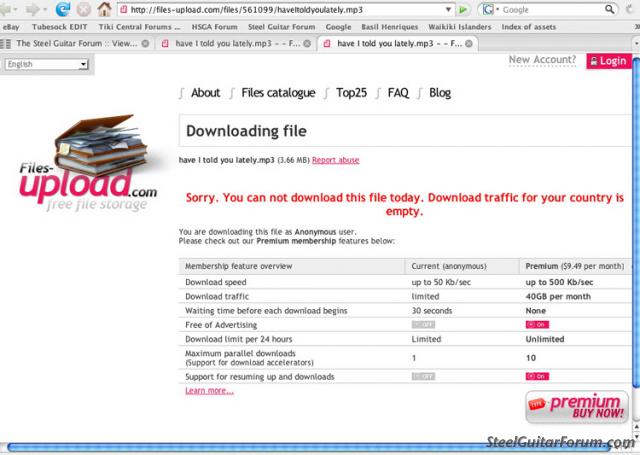Screen dimensions: 640x455
Task: Toggle resume downloads premium On switch
Action: (x=537, y=376)
